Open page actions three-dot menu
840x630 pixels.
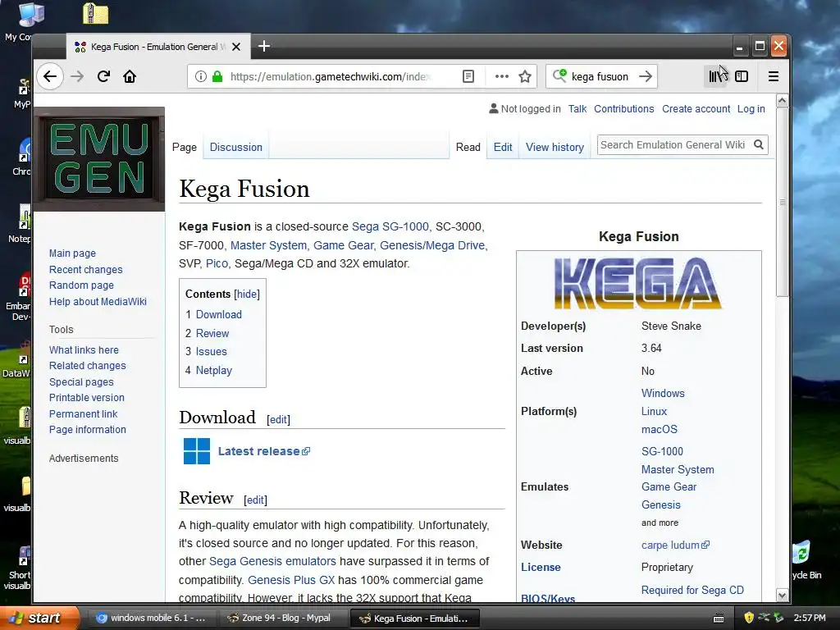pos(501,76)
